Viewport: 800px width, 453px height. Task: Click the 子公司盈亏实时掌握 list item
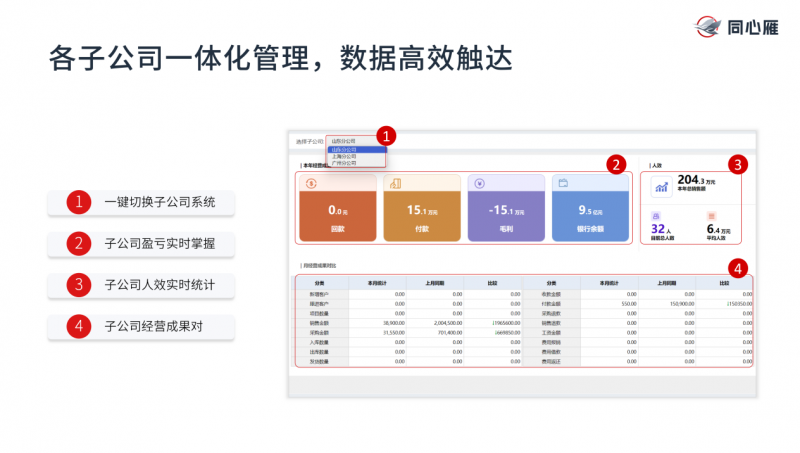point(141,244)
